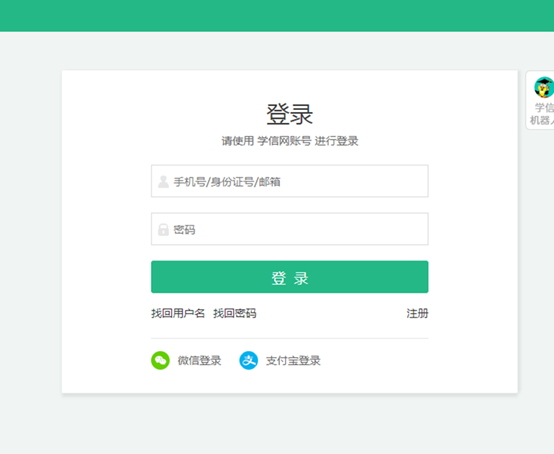554x454 pixels.
Task: Open the 找回密码 link
Action: (x=235, y=313)
